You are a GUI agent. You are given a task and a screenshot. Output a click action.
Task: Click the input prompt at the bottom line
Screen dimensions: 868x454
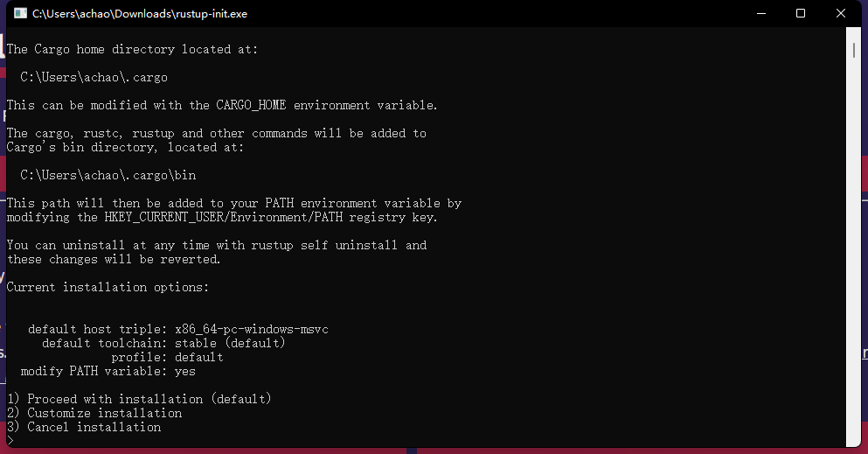[x=10, y=440]
